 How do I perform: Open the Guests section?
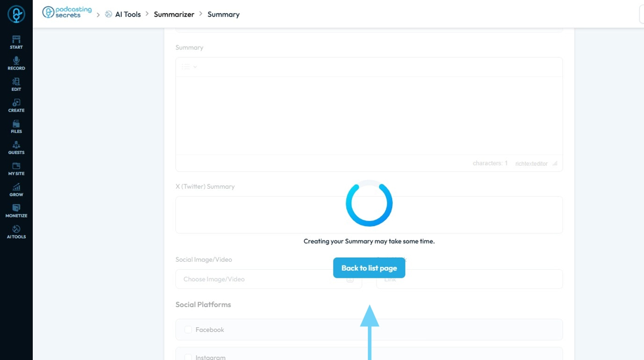click(x=17, y=148)
